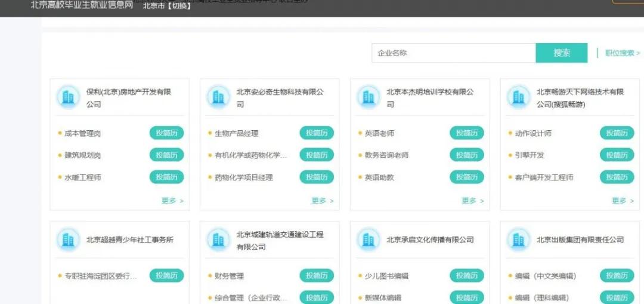
Task: Open company 北京城建轨道交通建设工程有限公司
Action: click(280, 241)
